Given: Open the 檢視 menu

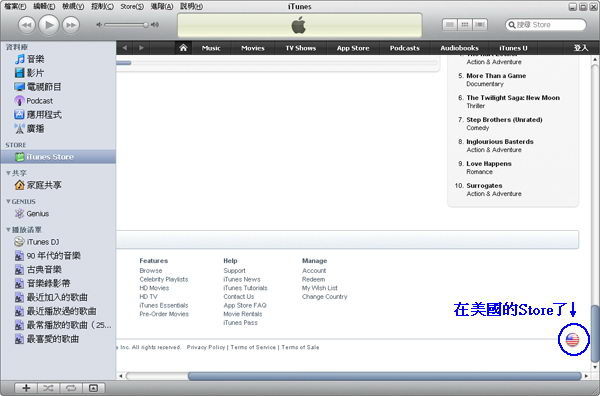Looking at the screenshot, I should (x=73, y=7).
